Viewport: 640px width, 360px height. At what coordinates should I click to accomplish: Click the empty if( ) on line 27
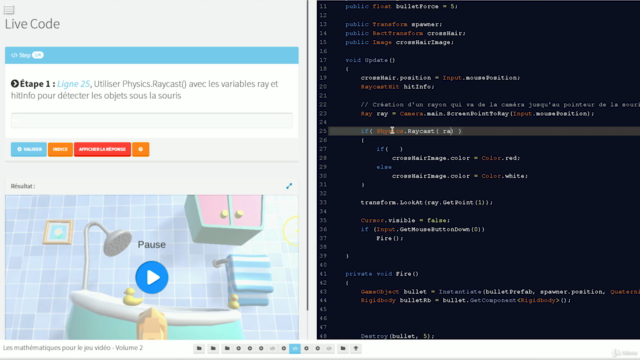pyautogui.click(x=389, y=149)
